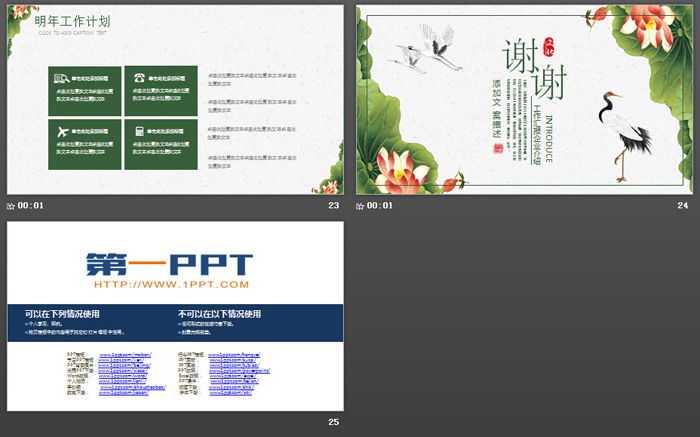
Task: Click the 可以在下列情况使用 heading
Action: point(62,314)
